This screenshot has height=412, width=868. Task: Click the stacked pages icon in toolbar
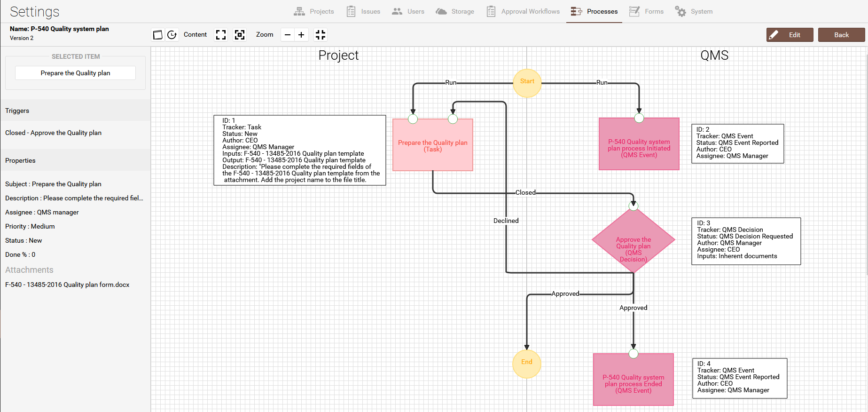coord(158,35)
